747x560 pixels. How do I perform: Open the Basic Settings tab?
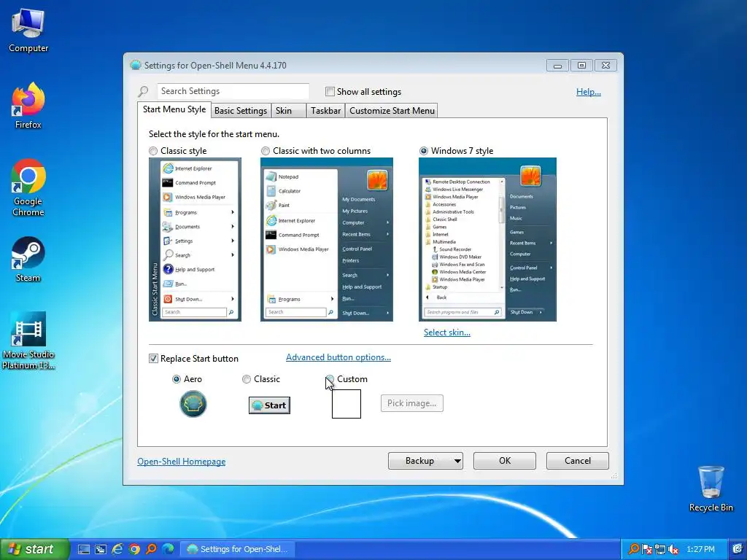(x=241, y=111)
